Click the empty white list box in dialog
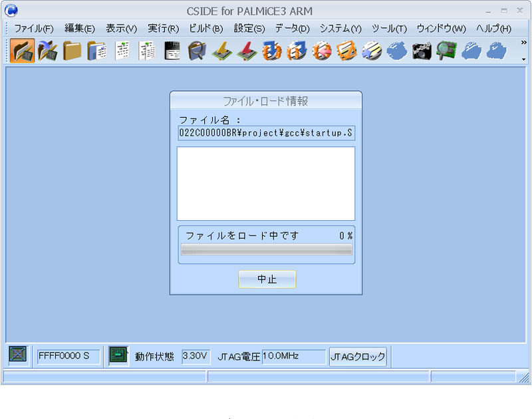 [x=266, y=184]
